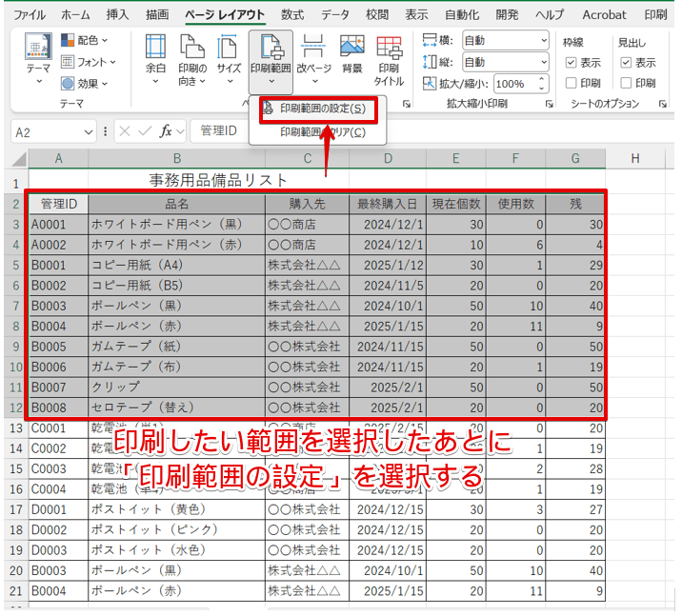682x616 pixels.
Task: Check 枠線 印刷 gridlines print checkbox
Action: tap(571, 83)
